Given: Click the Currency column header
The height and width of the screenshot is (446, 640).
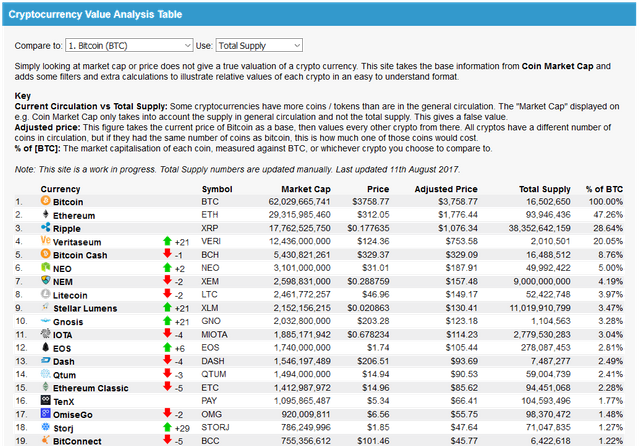Looking at the screenshot, I should [60, 189].
